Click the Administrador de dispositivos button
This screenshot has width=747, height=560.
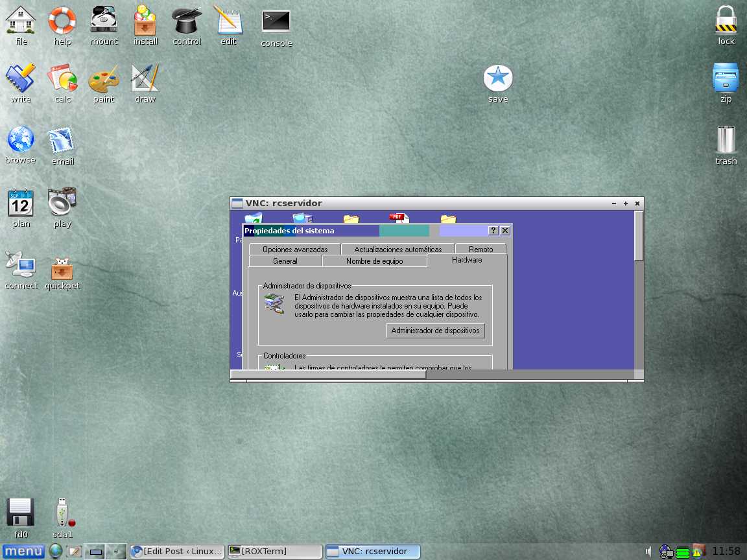coord(436,331)
